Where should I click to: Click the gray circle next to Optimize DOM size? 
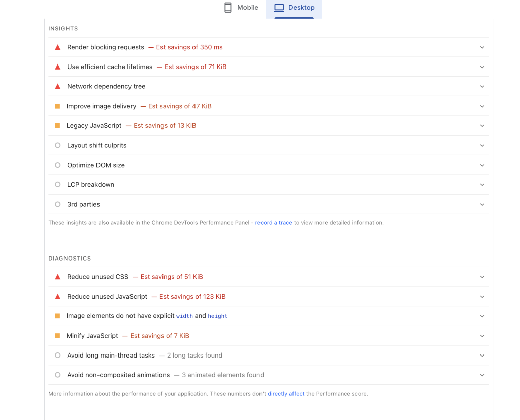pyautogui.click(x=57, y=165)
